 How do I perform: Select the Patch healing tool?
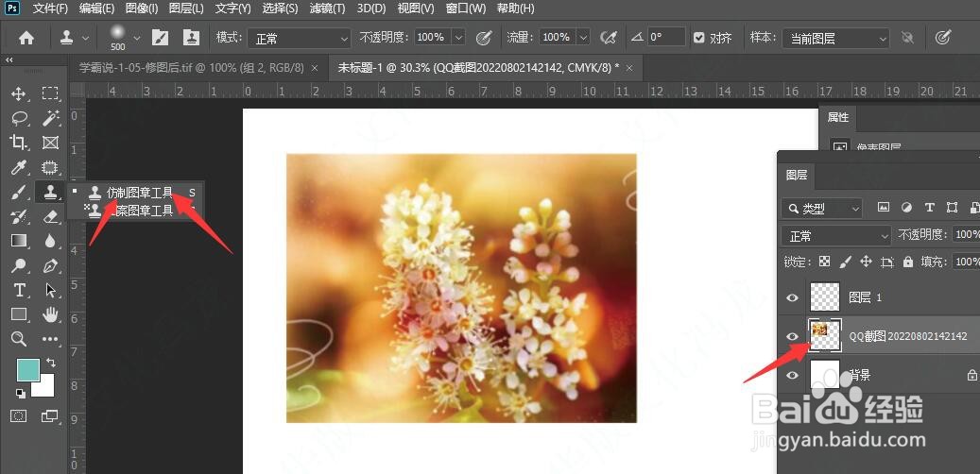coord(50,167)
